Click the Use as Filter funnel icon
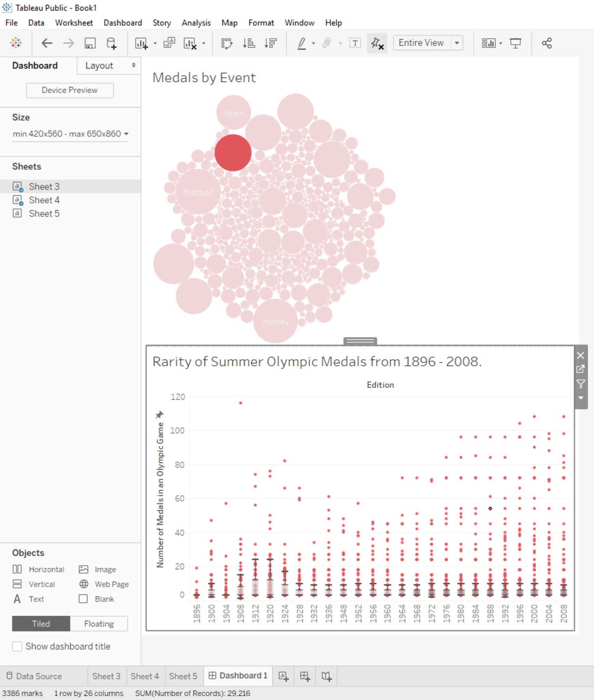The image size is (594, 700). (580, 384)
